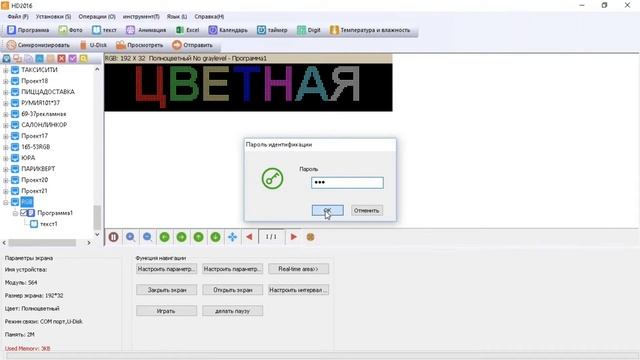Screen dimensions: 640x360
Task: Click the red X delete icon in tree toolbar
Action: [x=62, y=59]
